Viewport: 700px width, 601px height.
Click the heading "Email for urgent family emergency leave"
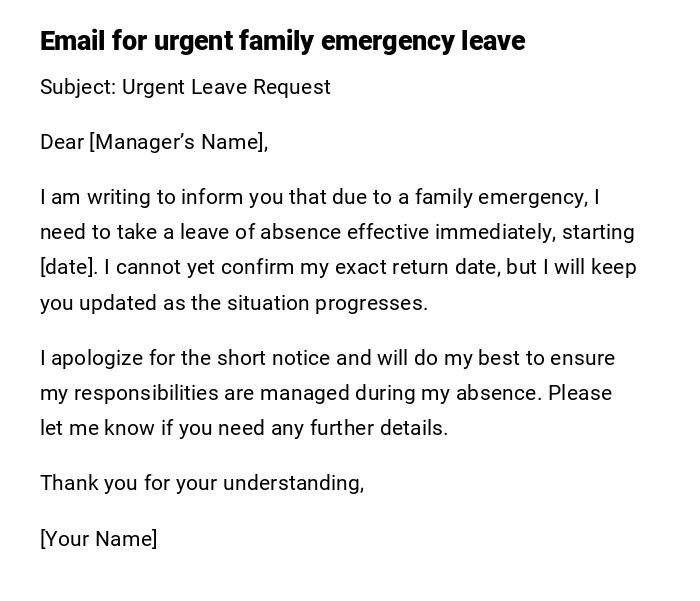click(282, 41)
